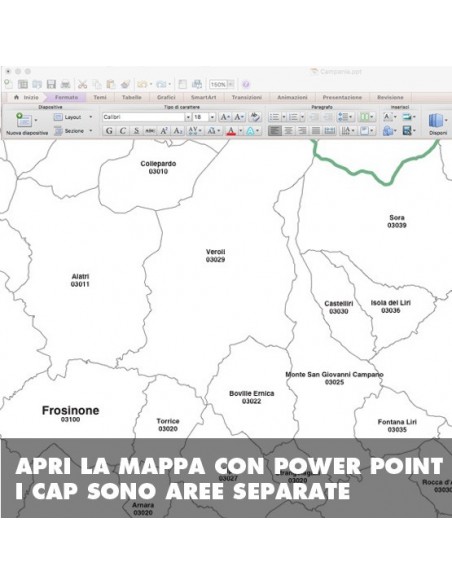Click the Copy icon in toolbar
The width and height of the screenshot is (452, 584).
click(x=97, y=84)
